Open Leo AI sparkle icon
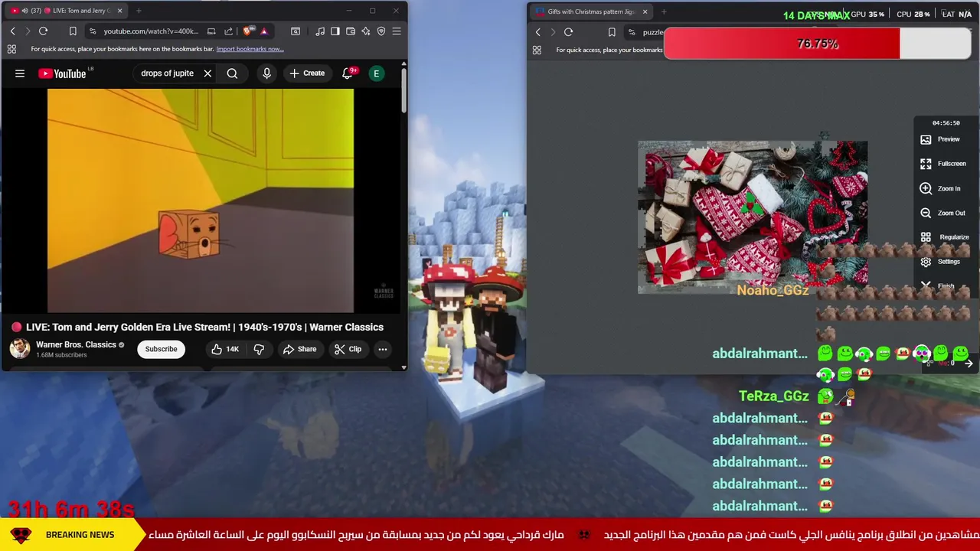This screenshot has height=551, width=980. [366, 31]
